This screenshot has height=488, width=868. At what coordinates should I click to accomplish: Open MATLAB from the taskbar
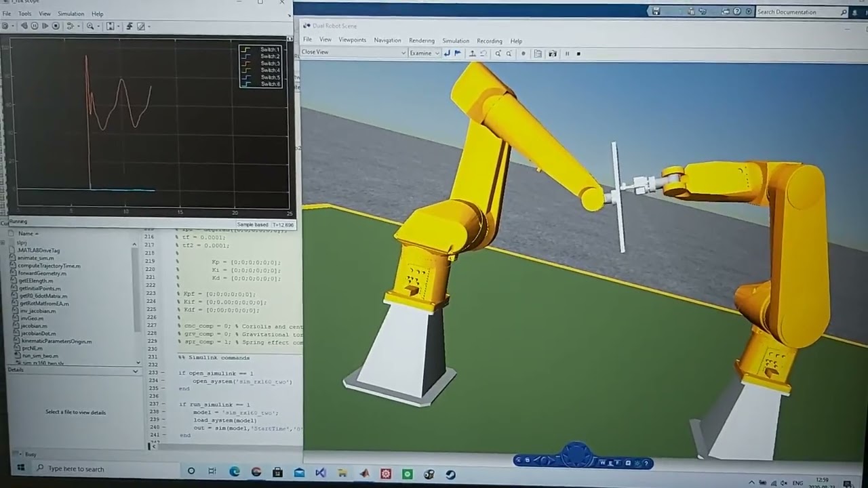pos(364,474)
